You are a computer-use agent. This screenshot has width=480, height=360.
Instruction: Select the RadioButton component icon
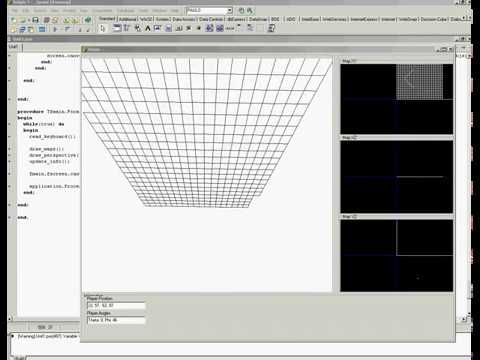[x=199, y=28]
